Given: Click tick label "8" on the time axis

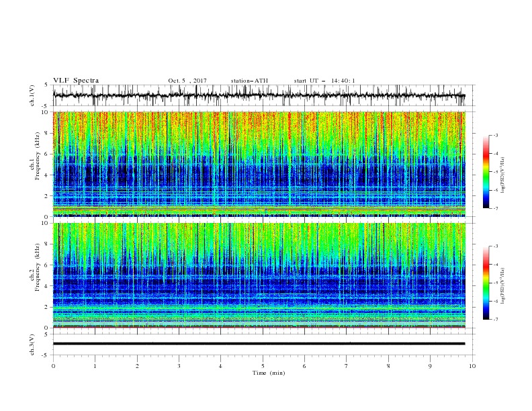Looking at the screenshot, I should pyautogui.click(x=388, y=366).
